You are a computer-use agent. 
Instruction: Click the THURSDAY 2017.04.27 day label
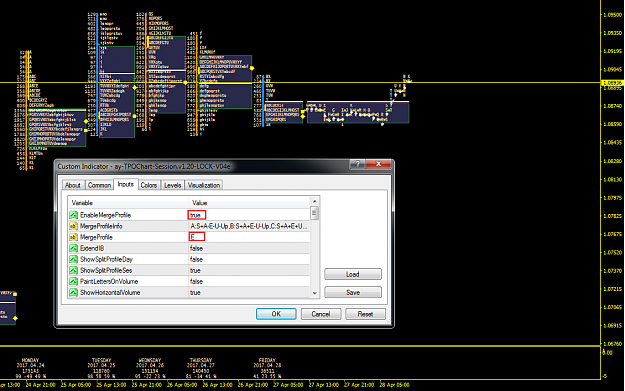201,368
